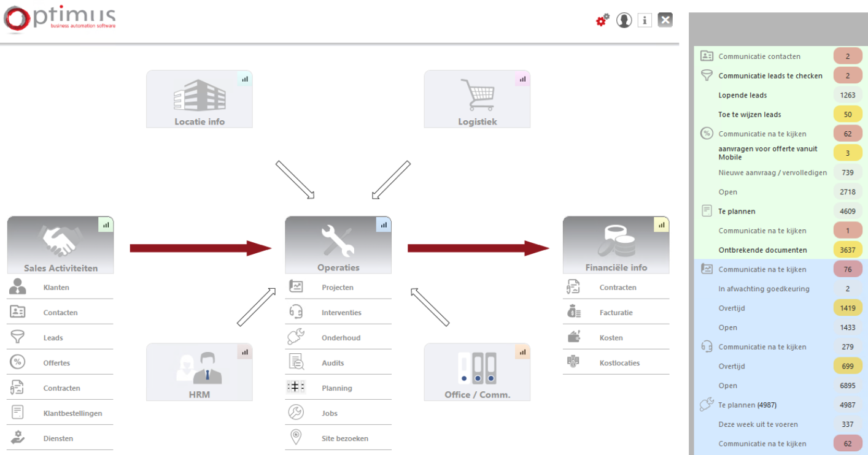Open the Locatie info module tile
The height and width of the screenshot is (455, 868).
coord(199,99)
